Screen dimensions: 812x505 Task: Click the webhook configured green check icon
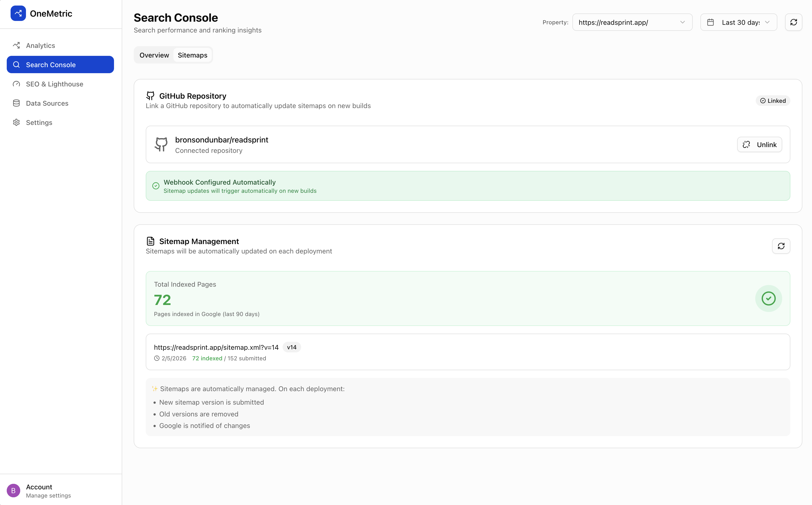point(156,186)
